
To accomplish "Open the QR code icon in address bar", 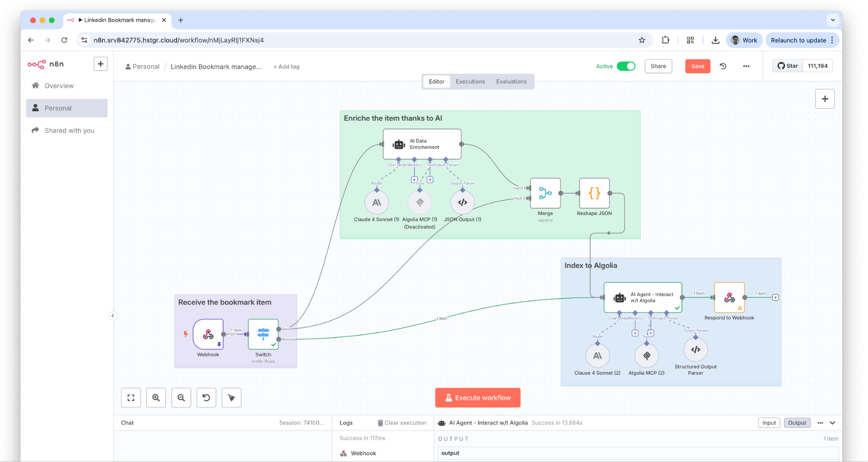I will (690, 40).
